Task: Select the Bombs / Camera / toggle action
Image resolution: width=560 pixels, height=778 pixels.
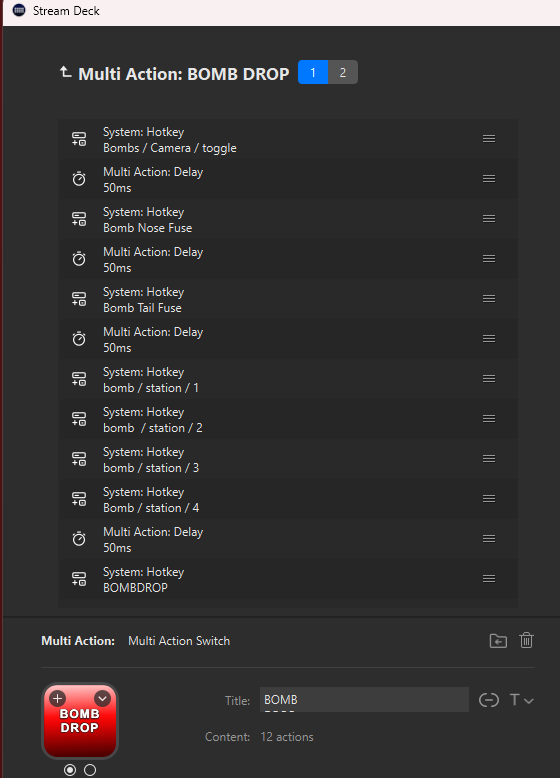Action: pos(288,139)
